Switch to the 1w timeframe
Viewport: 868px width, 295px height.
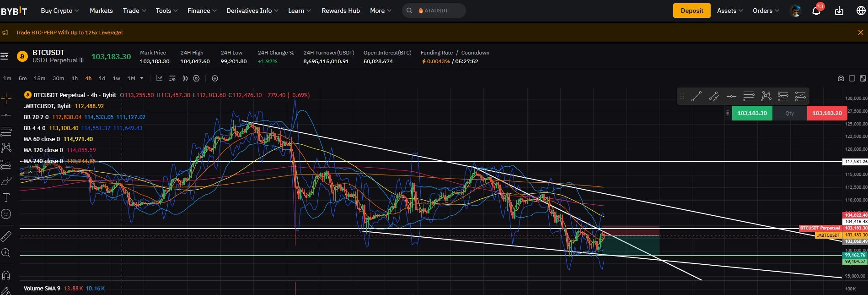[x=116, y=78]
